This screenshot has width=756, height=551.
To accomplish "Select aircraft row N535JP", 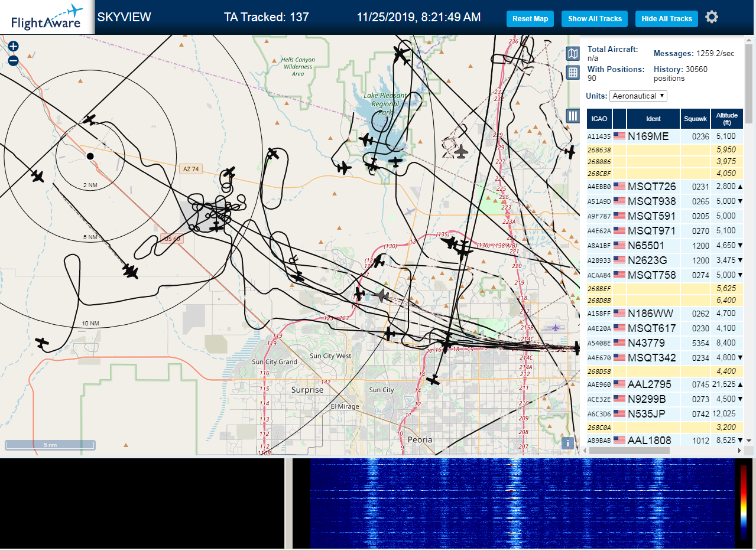I will pos(664,413).
